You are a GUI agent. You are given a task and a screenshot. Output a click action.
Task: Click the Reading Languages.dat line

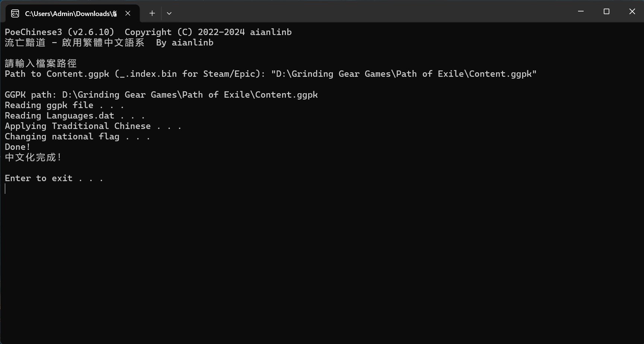coord(75,116)
